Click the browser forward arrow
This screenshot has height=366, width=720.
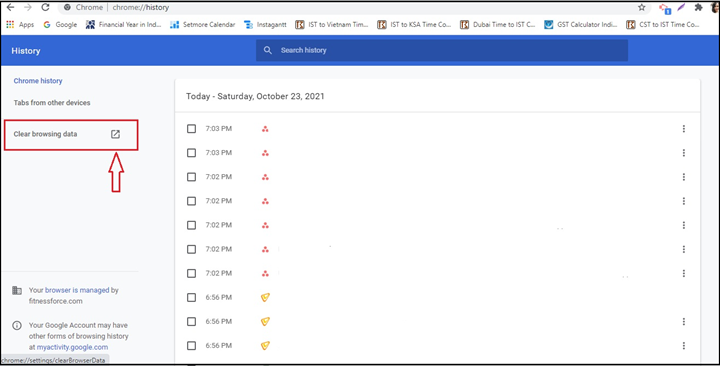(x=28, y=7)
